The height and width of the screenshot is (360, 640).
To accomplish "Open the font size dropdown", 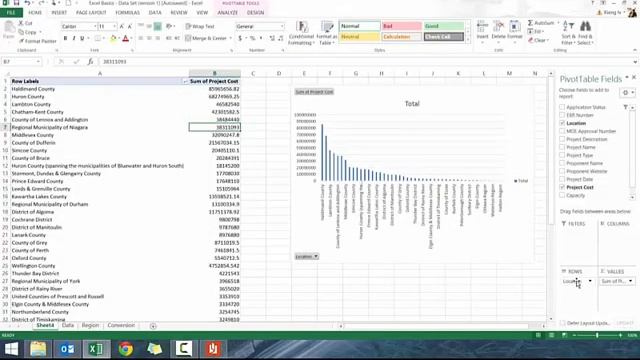I will click(114, 27).
